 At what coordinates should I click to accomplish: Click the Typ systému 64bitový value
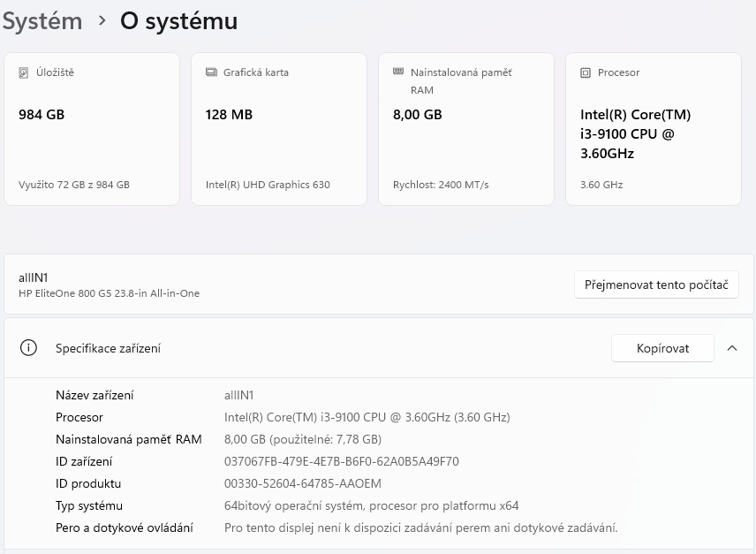[371, 505]
